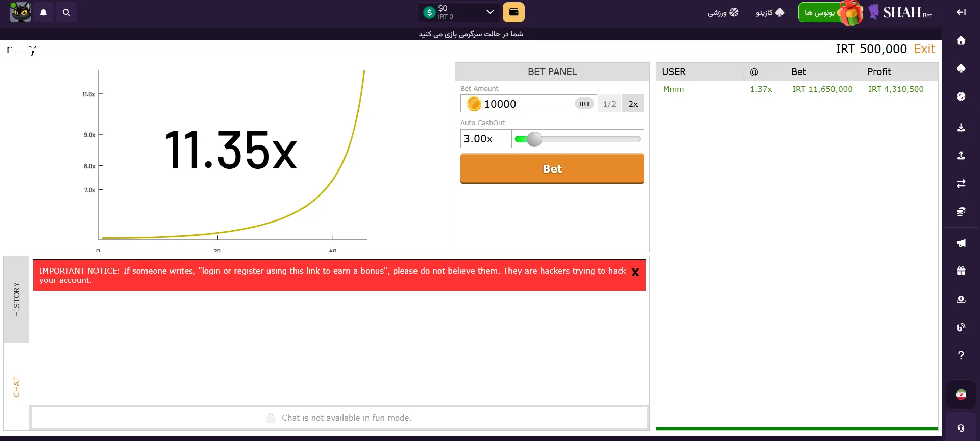
Task: Click the search magnifier icon
Action: (x=66, y=12)
